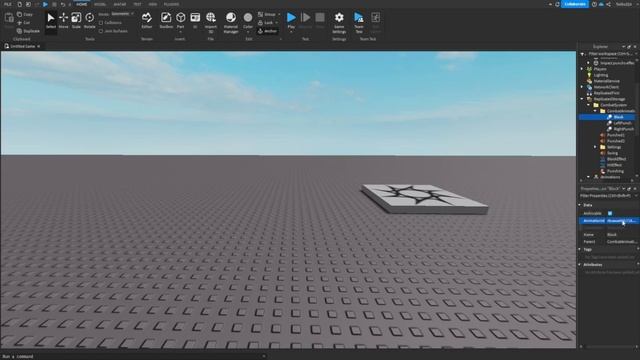
Task: Click the share icon in title bar
Action: [608, 4]
